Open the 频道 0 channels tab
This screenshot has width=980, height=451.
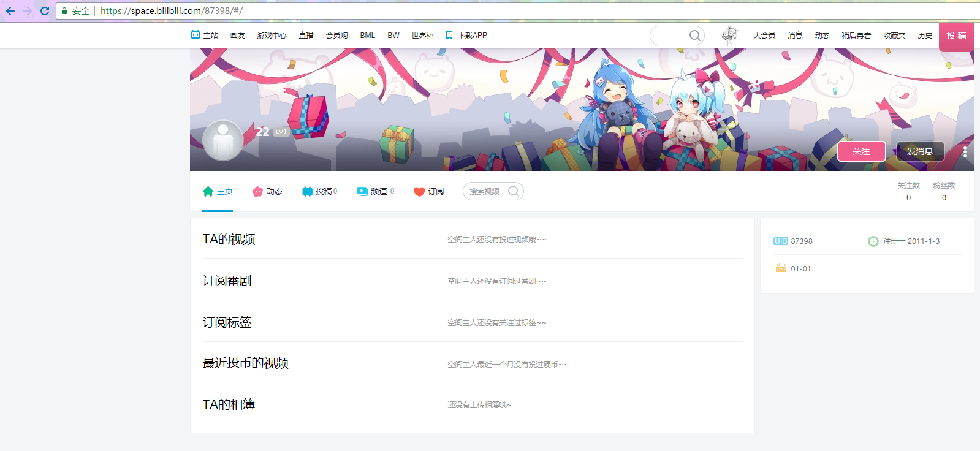(x=376, y=191)
